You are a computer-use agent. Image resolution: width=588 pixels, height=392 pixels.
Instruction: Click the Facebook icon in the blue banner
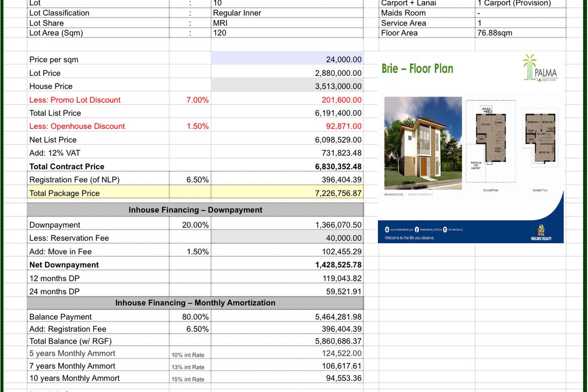pyautogui.click(x=417, y=230)
